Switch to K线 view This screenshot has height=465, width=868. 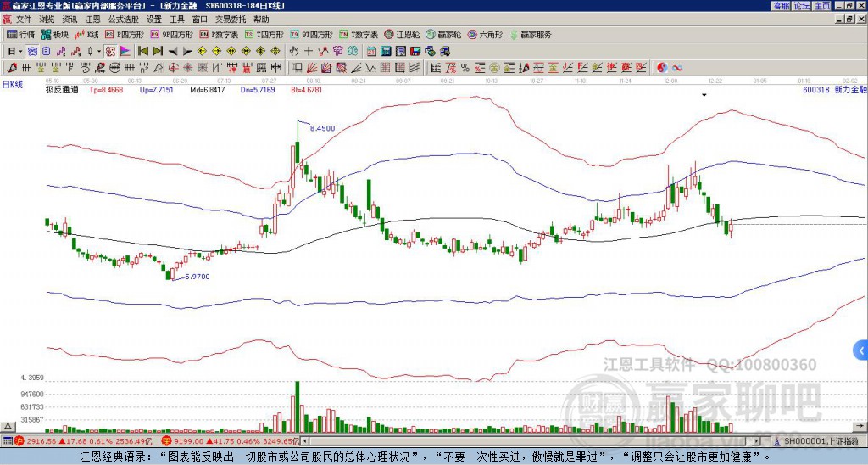(x=86, y=34)
